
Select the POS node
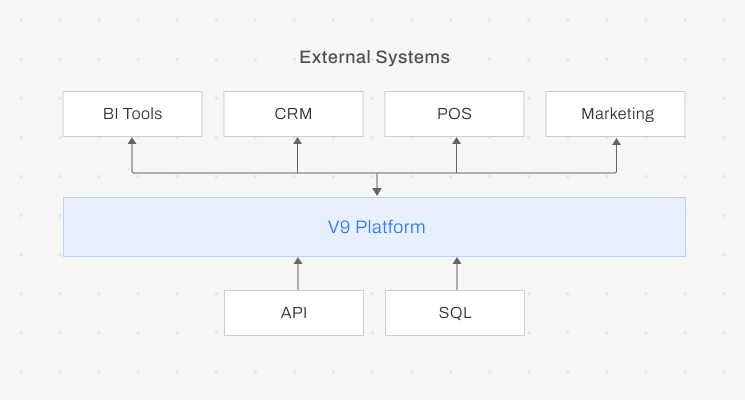(454, 114)
